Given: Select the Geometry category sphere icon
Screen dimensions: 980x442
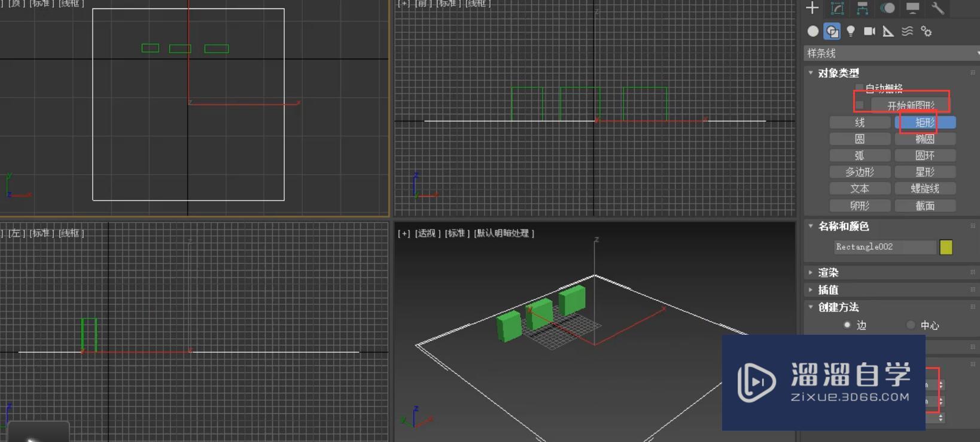Looking at the screenshot, I should (x=813, y=31).
